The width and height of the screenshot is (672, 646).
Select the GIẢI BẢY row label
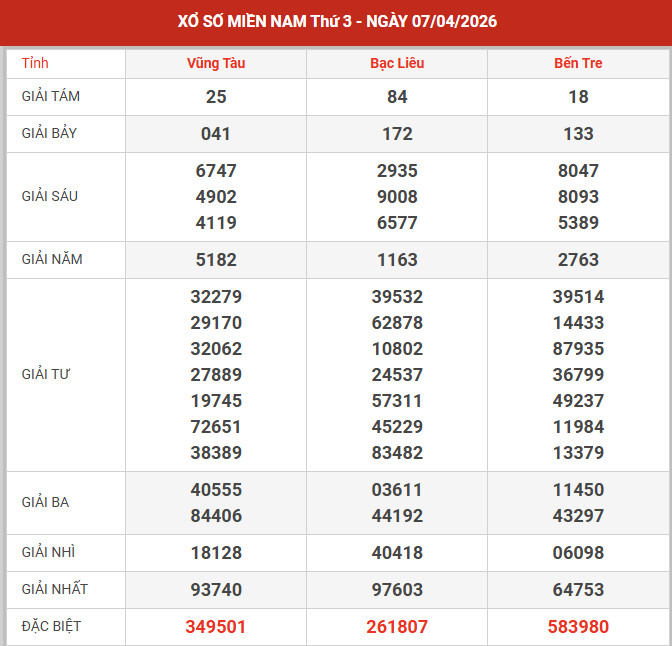tap(49, 133)
